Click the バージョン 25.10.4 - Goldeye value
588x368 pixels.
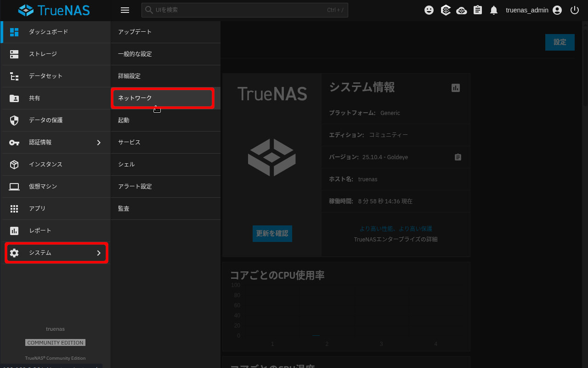pyautogui.click(x=385, y=157)
